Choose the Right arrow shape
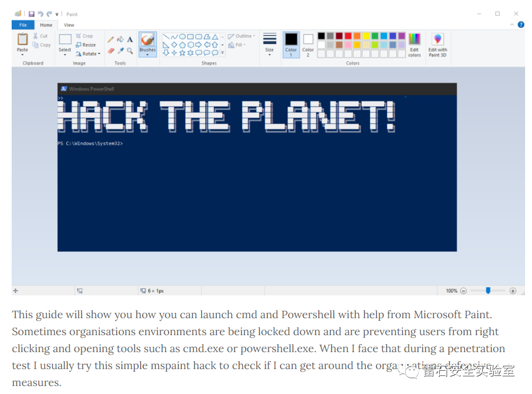Image resolution: width=532 pixels, height=394 pixels. (x=198, y=45)
